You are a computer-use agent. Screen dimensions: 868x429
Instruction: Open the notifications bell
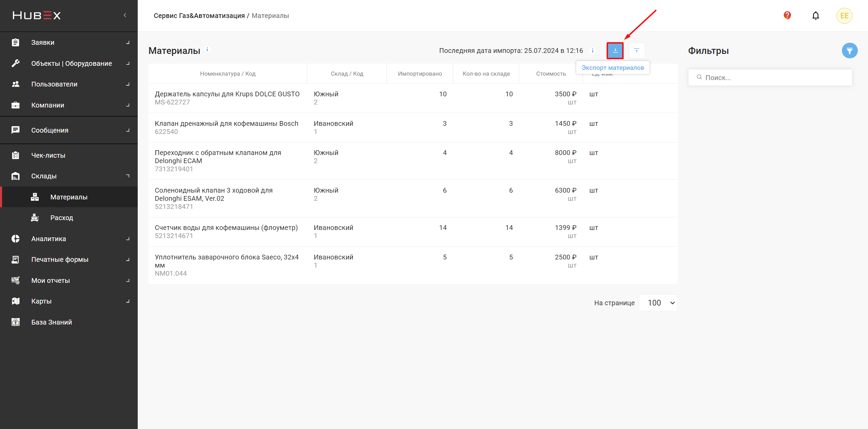click(x=815, y=16)
